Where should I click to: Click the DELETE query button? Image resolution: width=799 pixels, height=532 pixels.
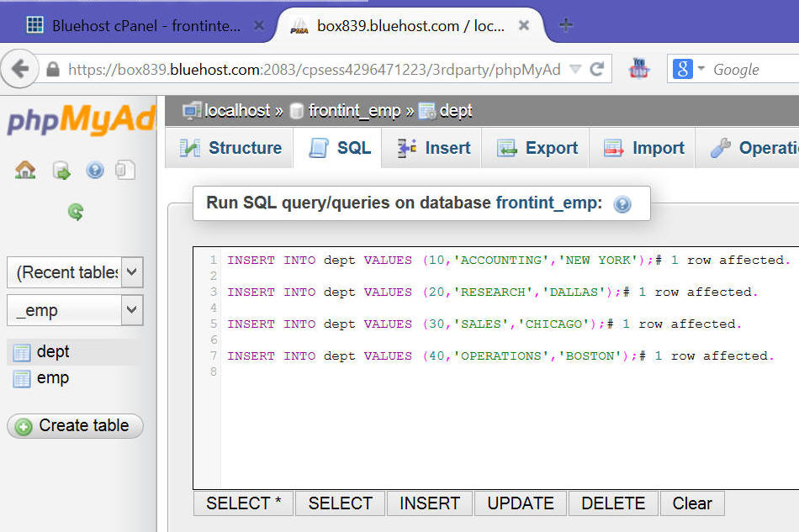pos(613,503)
